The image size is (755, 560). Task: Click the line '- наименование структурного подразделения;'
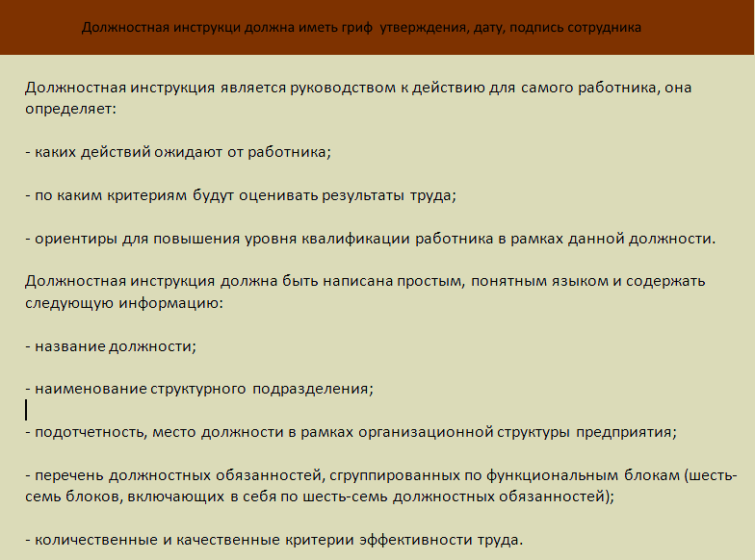pyautogui.click(x=199, y=389)
